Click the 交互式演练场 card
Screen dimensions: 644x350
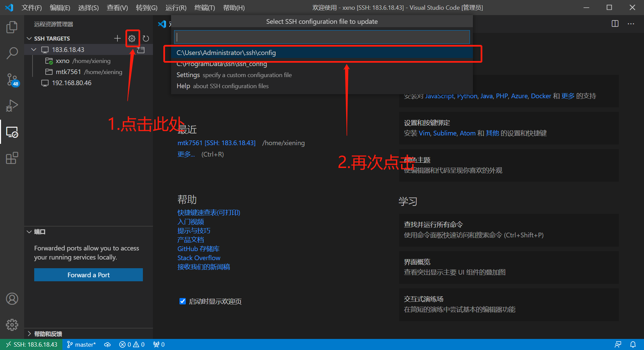click(x=509, y=304)
